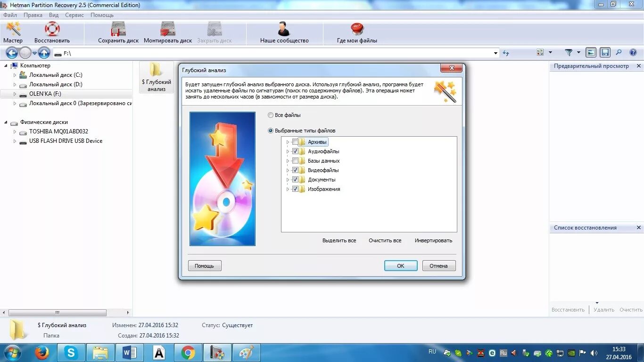Close the Предварительный просмотр panel
The height and width of the screenshot is (362, 644).
[639, 66]
